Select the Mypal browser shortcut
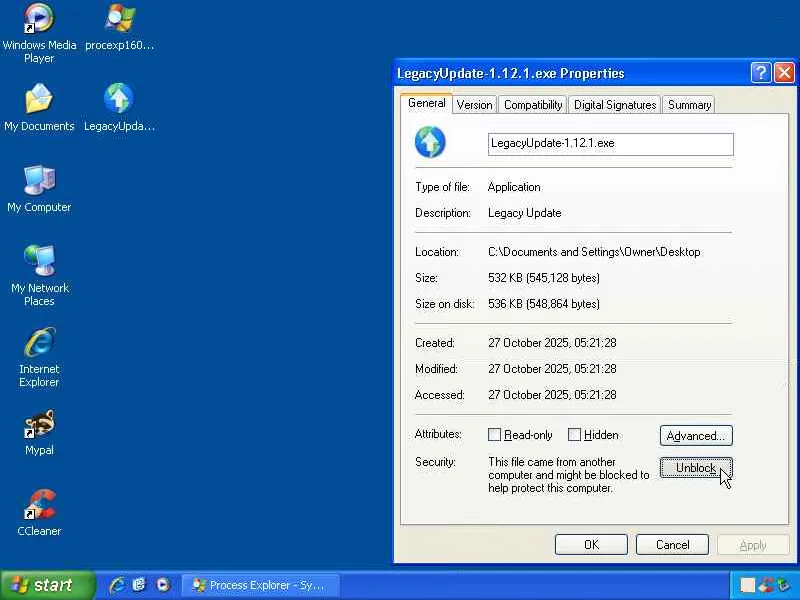 click(x=39, y=432)
